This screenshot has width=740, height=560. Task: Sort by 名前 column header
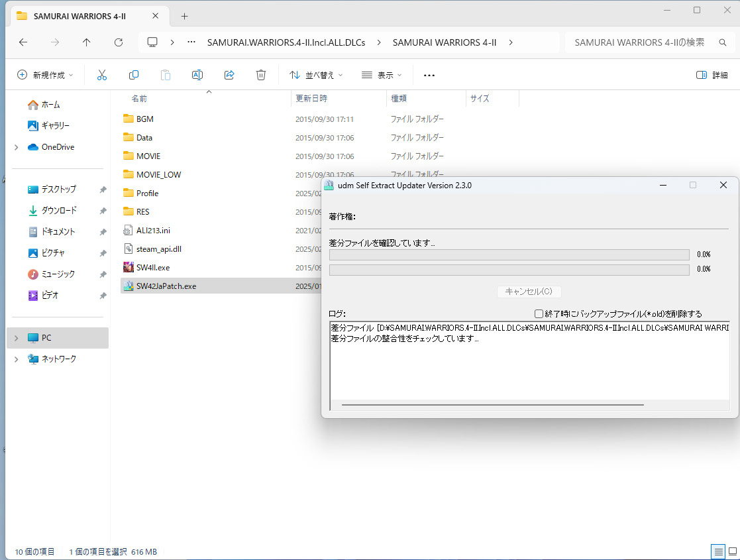[x=138, y=99]
